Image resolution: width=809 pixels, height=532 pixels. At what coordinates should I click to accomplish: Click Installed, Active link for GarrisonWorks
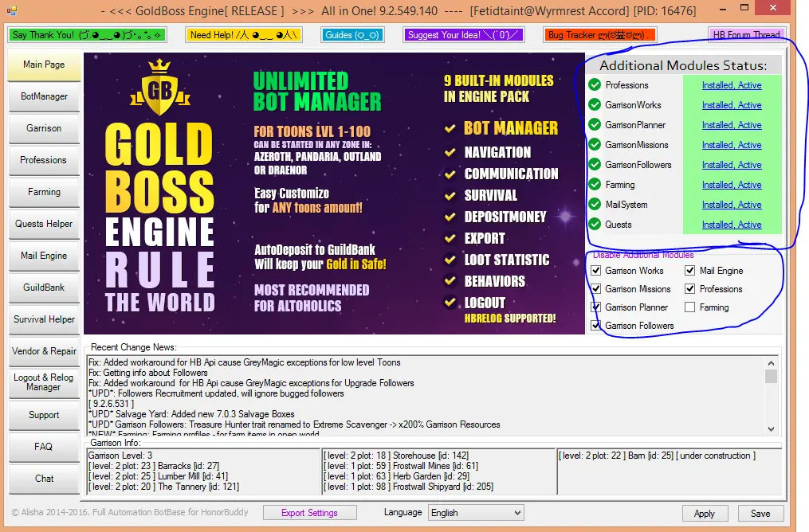pos(732,105)
